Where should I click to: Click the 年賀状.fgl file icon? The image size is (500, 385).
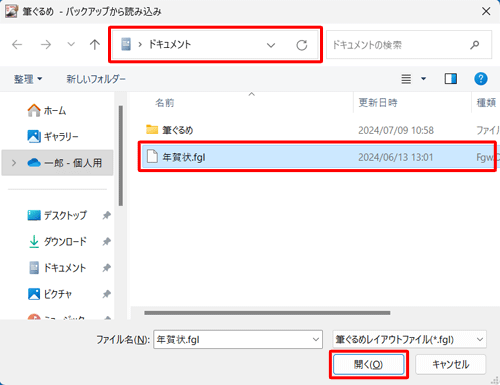coord(152,156)
